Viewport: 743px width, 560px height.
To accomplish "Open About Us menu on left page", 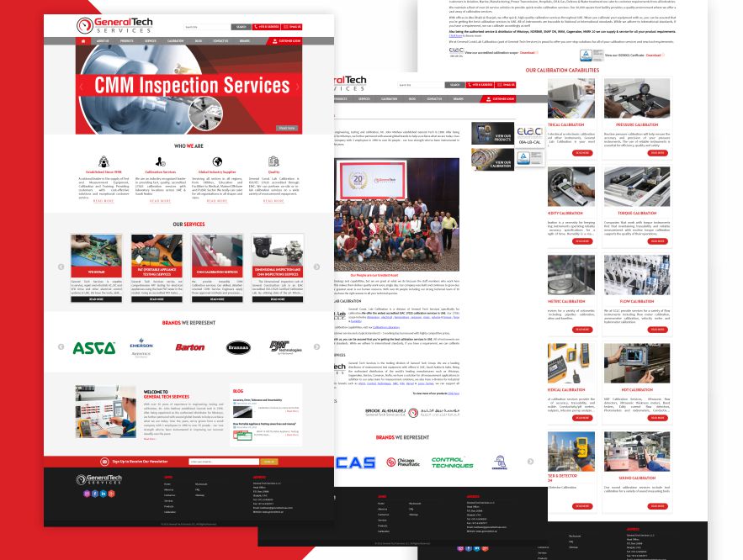I will coord(103,41).
